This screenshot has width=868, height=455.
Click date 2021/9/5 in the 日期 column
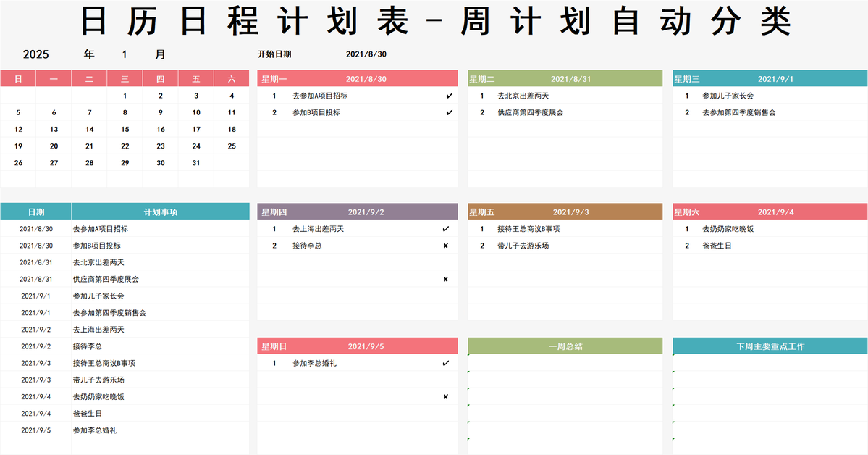point(36,430)
